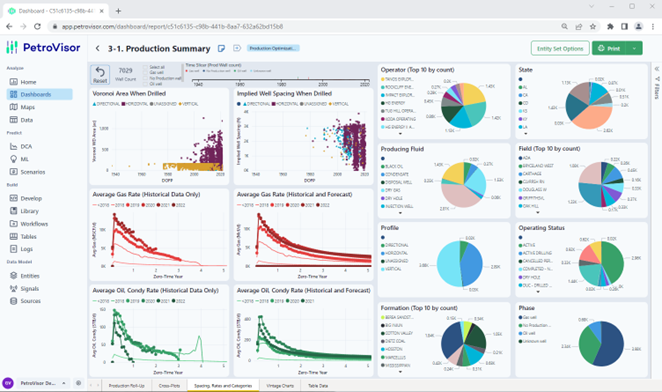Reset the dashboard filters

click(100, 74)
